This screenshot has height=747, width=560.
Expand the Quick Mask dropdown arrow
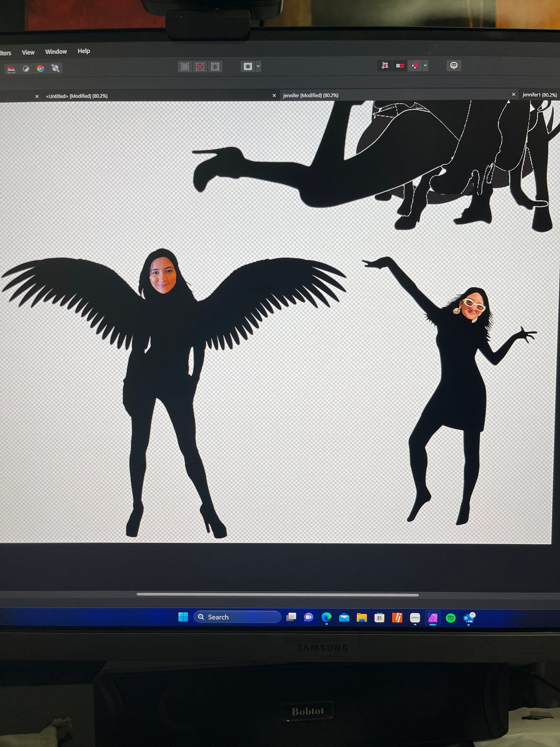pyautogui.click(x=258, y=67)
